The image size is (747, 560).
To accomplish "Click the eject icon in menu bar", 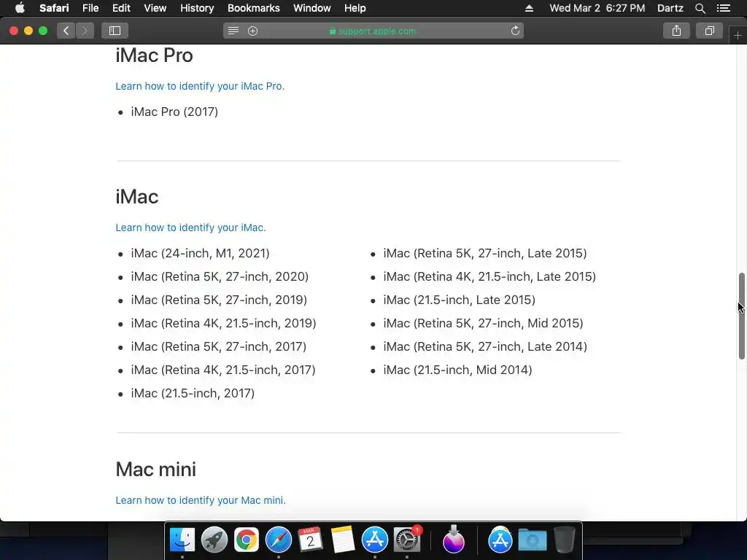I will tap(530, 8).
